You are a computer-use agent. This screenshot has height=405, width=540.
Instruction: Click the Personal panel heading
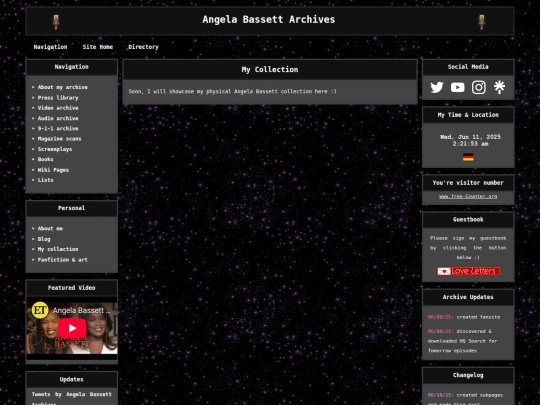click(x=72, y=208)
